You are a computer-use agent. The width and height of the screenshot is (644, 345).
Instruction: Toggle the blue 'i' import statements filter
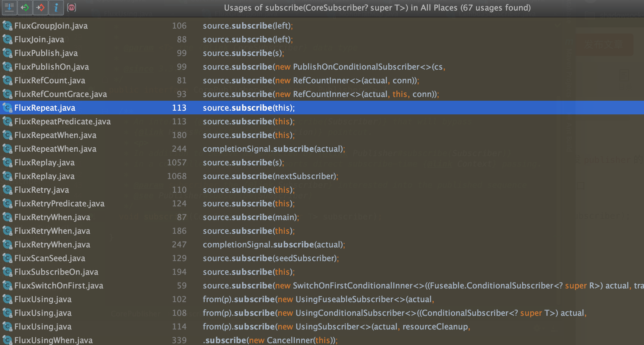(x=56, y=7)
